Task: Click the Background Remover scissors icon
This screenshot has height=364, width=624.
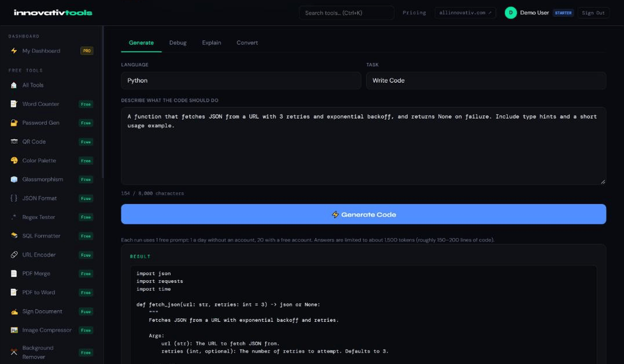Action: click(14, 352)
